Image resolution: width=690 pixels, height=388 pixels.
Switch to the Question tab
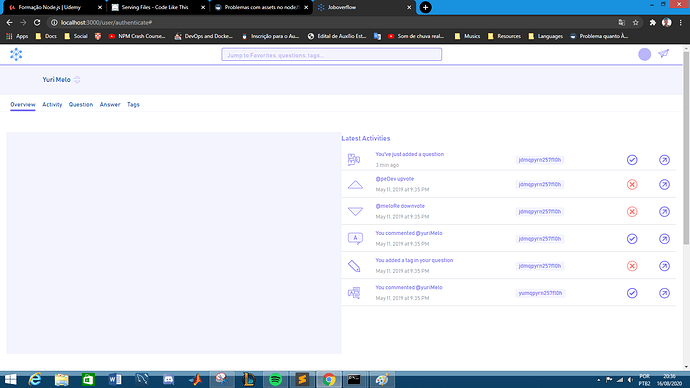[81, 105]
